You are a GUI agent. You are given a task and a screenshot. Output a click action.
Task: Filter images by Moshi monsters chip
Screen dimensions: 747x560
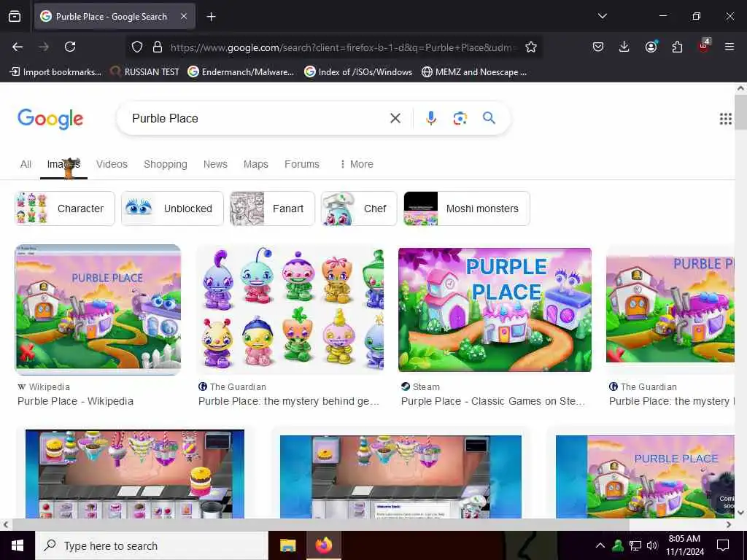[466, 209]
